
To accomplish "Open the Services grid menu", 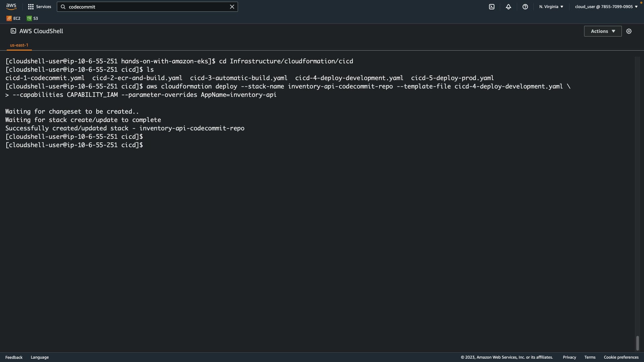I will coord(31,7).
